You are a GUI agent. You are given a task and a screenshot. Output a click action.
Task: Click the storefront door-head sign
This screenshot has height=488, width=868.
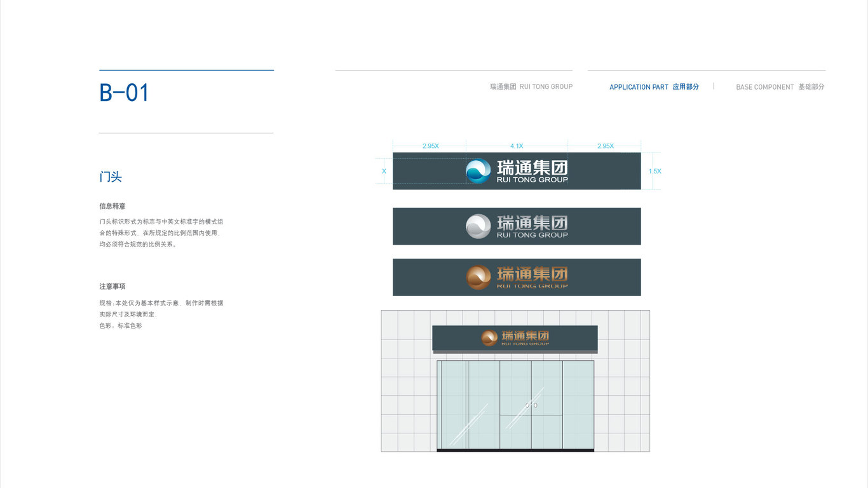point(515,338)
